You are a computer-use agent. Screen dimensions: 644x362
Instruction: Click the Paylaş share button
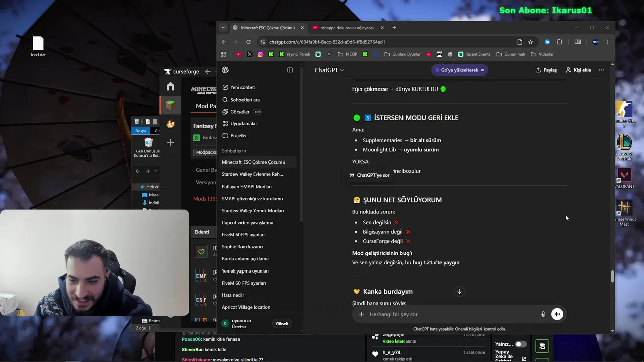coord(546,70)
